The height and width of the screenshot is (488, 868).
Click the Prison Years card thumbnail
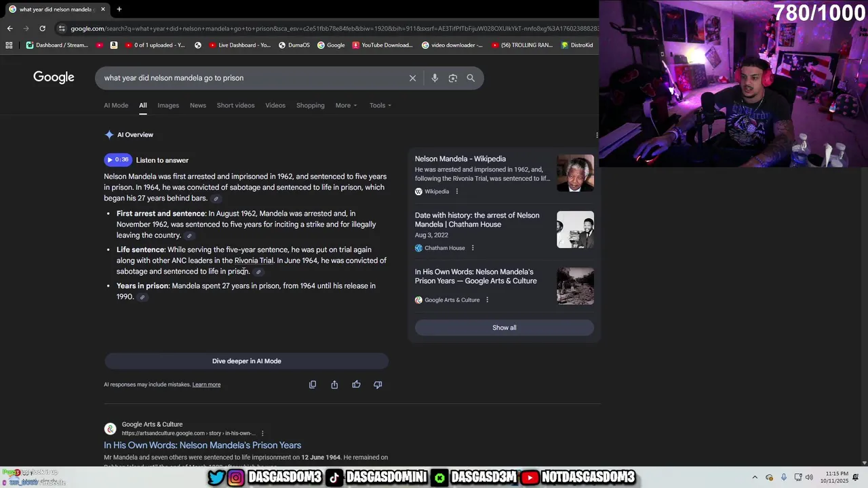(575, 286)
